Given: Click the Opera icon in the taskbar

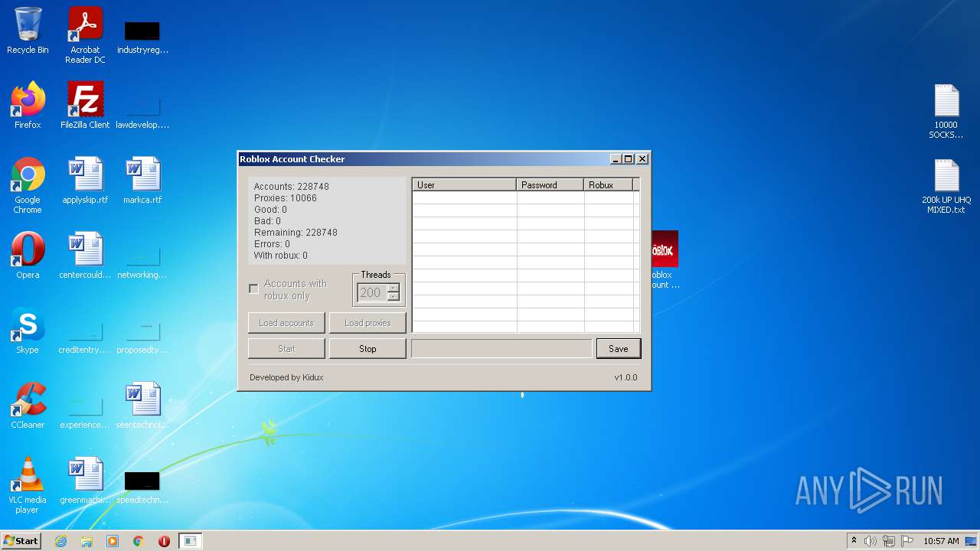Looking at the screenshot, I should 164,541.
